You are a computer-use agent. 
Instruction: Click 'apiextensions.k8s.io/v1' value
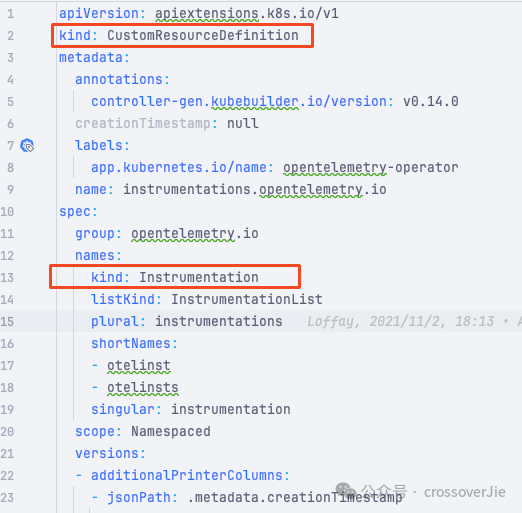pyautogui.click(x=247, y=14)
